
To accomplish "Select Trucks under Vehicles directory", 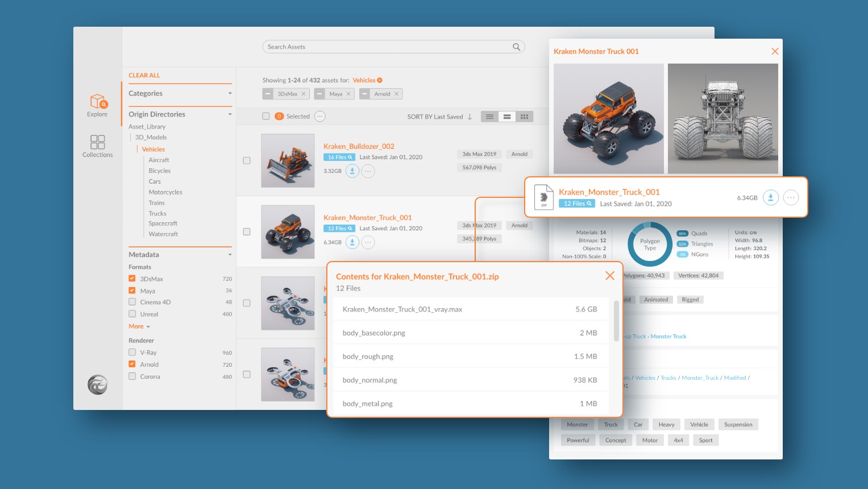I will tap(157, 213).
